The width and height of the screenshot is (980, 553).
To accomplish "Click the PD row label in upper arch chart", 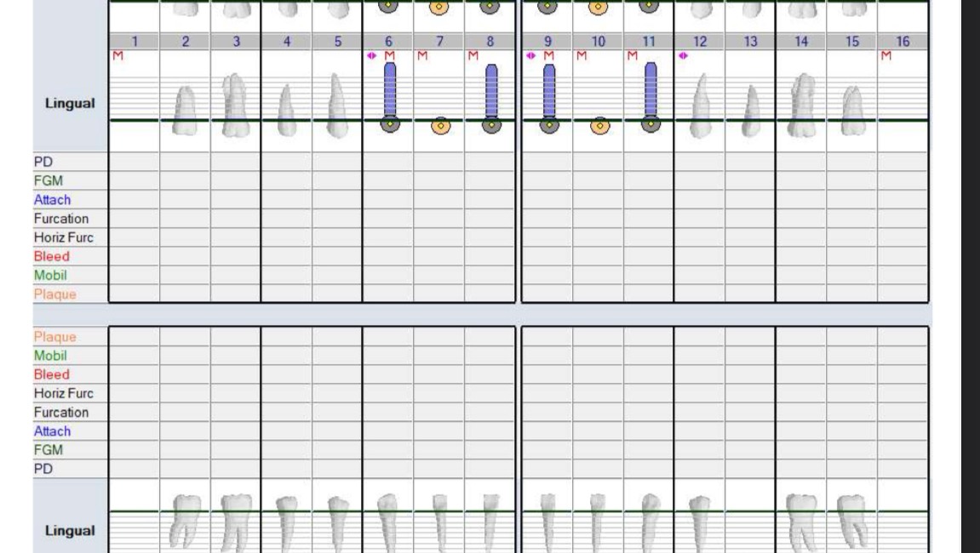I will click(43, 162).
